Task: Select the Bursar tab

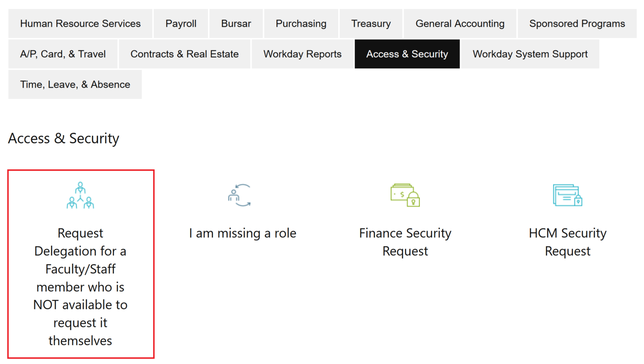Action: [236, 23]
